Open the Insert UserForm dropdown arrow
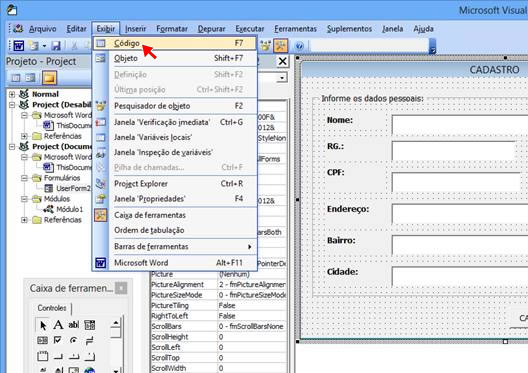 [44, 46]
